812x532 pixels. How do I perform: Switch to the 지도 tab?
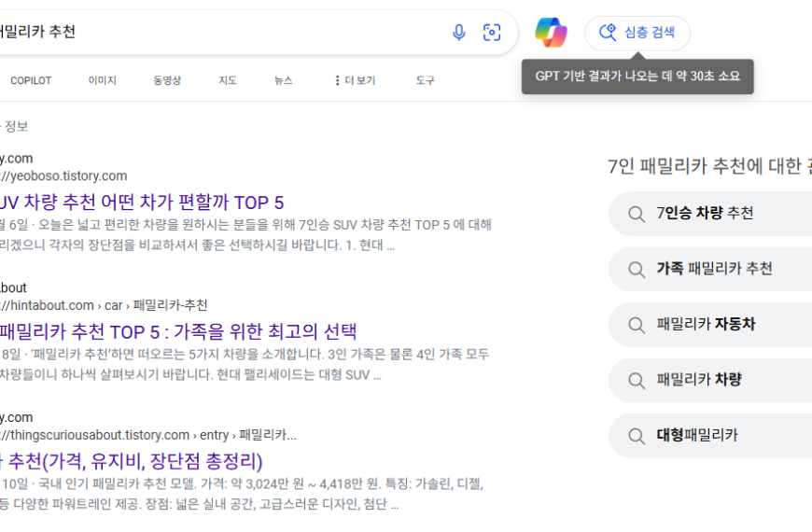click(x=228, y=80)
